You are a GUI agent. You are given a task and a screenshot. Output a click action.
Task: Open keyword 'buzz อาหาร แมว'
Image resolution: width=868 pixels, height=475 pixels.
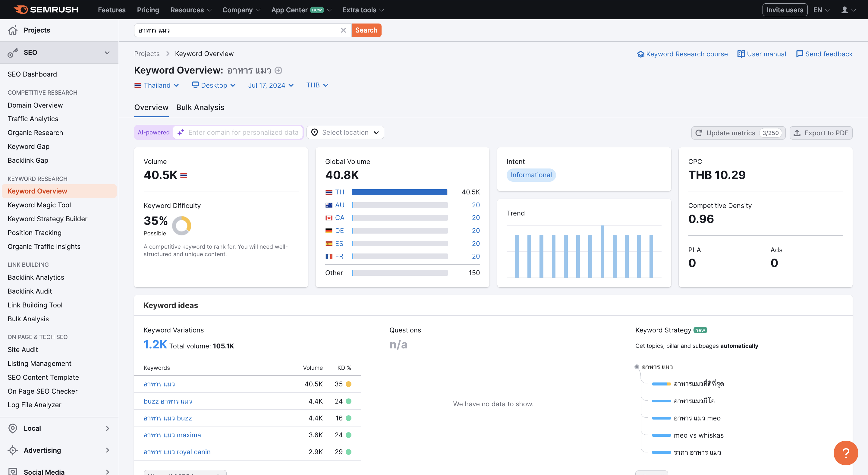coord(168,401)
